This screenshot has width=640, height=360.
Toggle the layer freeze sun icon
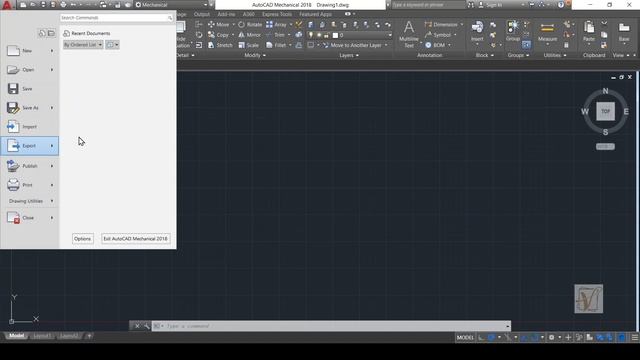319,35
